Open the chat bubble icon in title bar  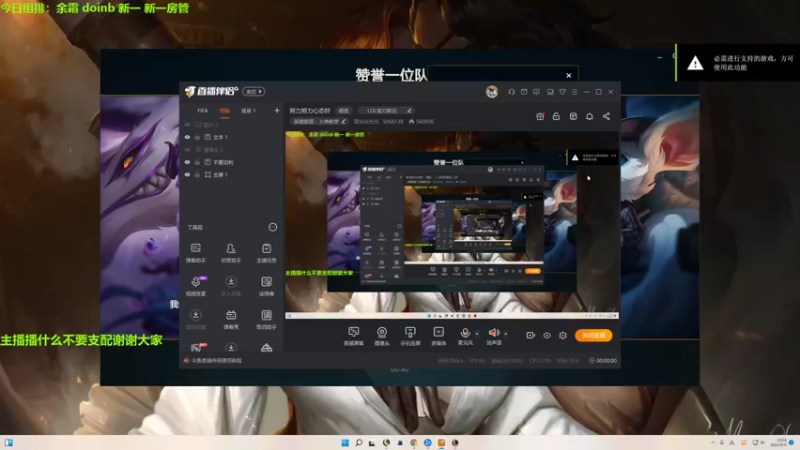(536, 92)
